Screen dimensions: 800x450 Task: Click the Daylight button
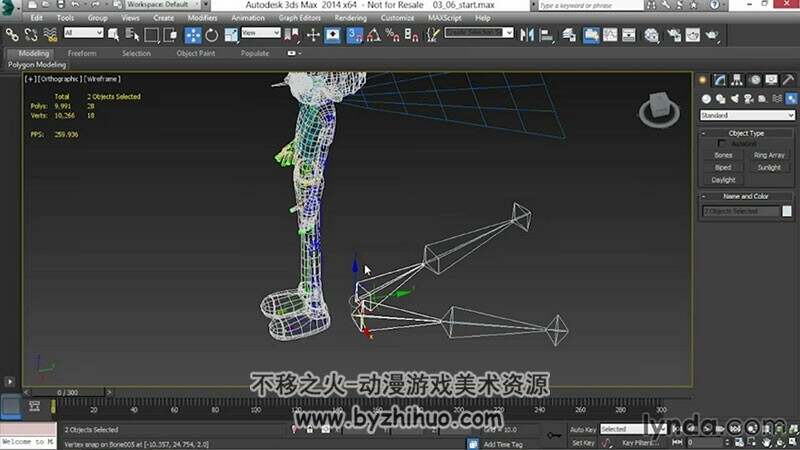pos(723,180)
